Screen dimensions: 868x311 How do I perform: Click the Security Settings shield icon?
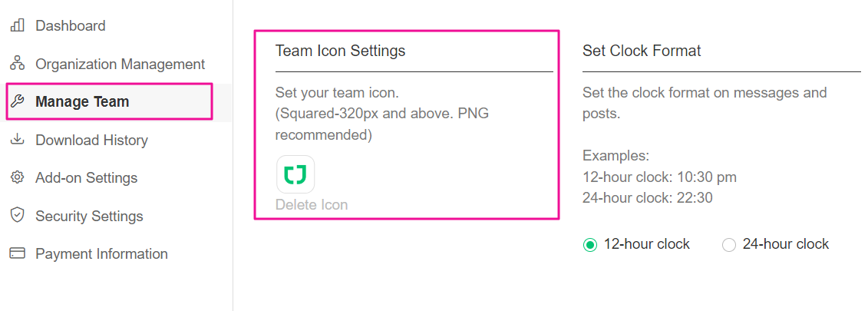click(17, 216)
